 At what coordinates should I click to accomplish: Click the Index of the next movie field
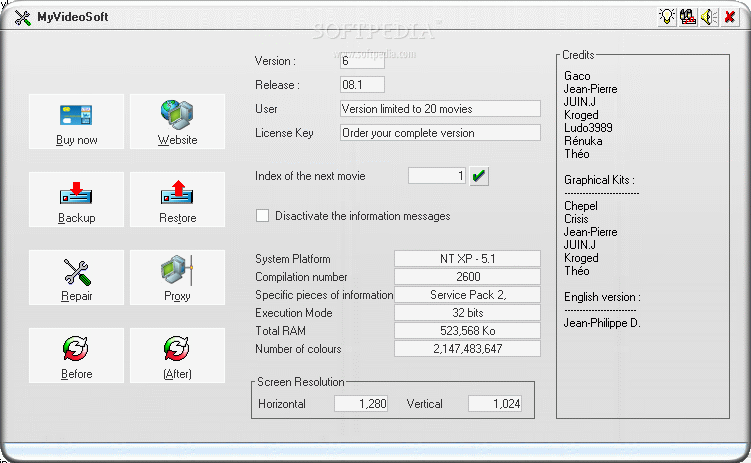pos(437,176)
